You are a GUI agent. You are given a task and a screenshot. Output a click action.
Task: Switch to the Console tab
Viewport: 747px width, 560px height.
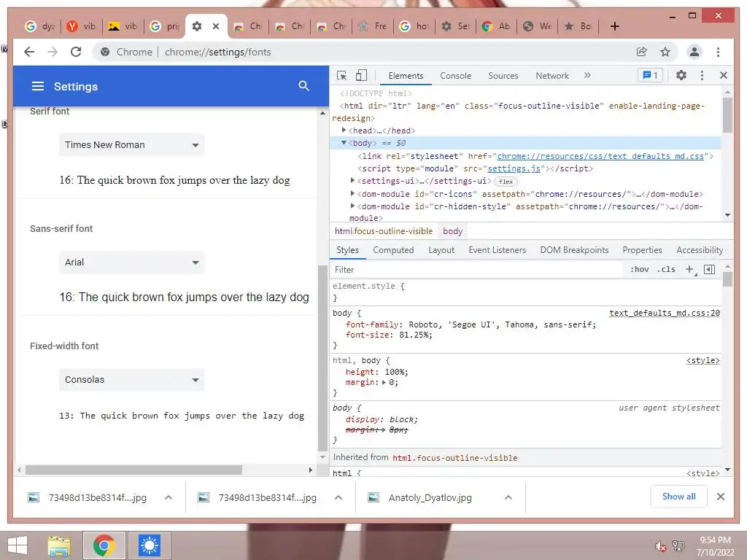point(455,76)
